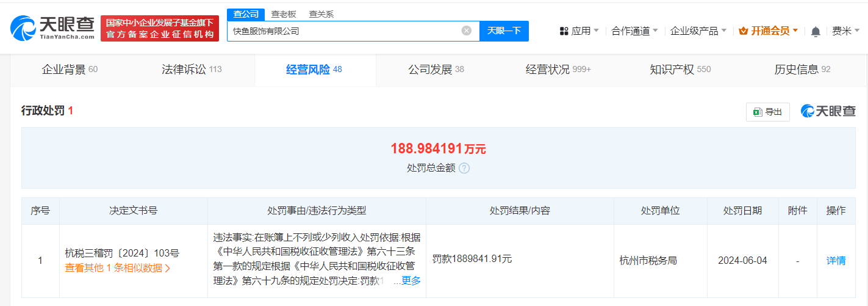Viewport: 868px width, 306px height.
Task: Open the 开通会员 dropdown
Action: 768,31
